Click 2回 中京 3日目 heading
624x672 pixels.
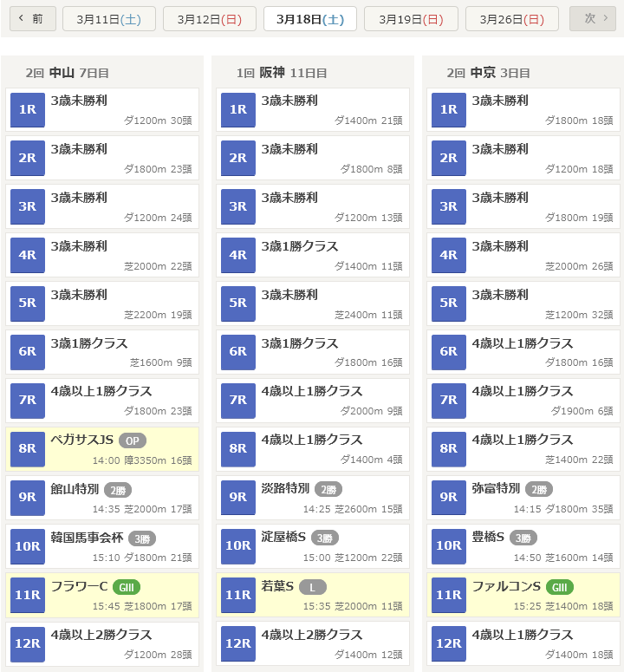(x=488, y=73)
